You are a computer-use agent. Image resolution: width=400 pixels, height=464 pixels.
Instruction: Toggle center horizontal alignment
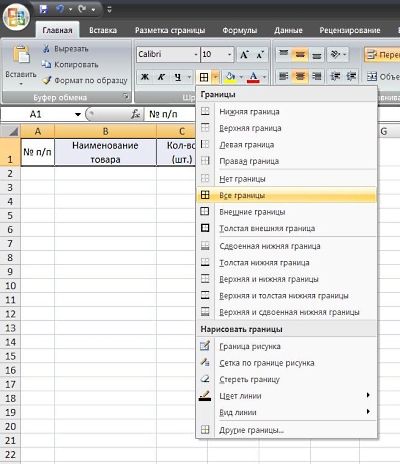click(x=300, y=77)
